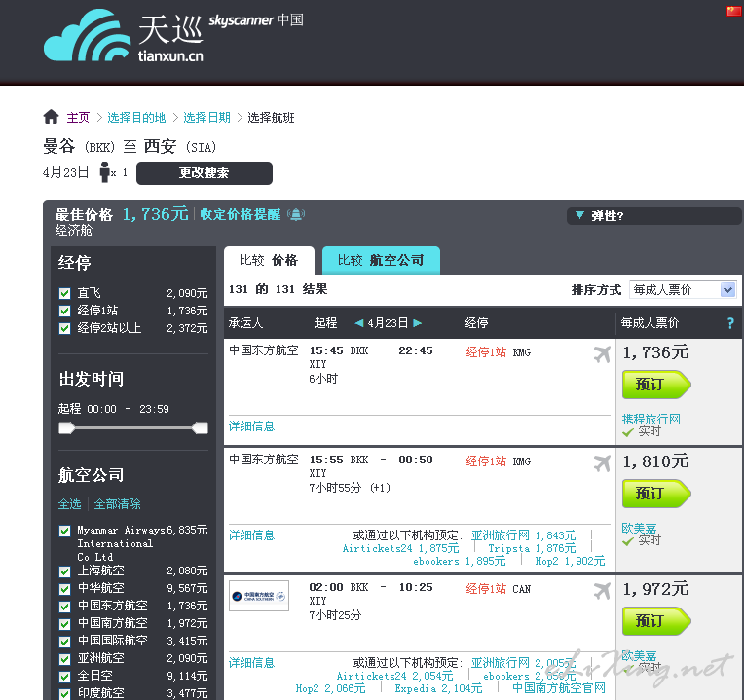Screen dimensions: 744x700
Task: Click Tripsta 1,876元 link
Action: (x=532, y=548)
